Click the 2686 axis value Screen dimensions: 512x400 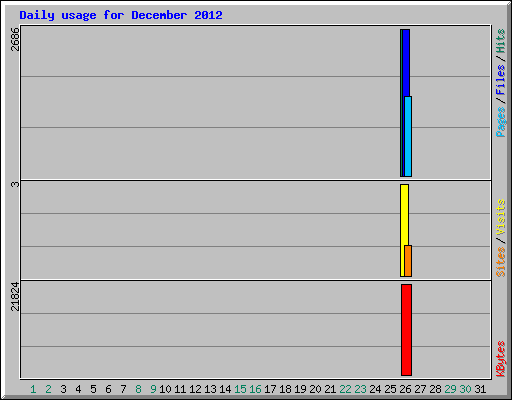[x=15, y=39]
